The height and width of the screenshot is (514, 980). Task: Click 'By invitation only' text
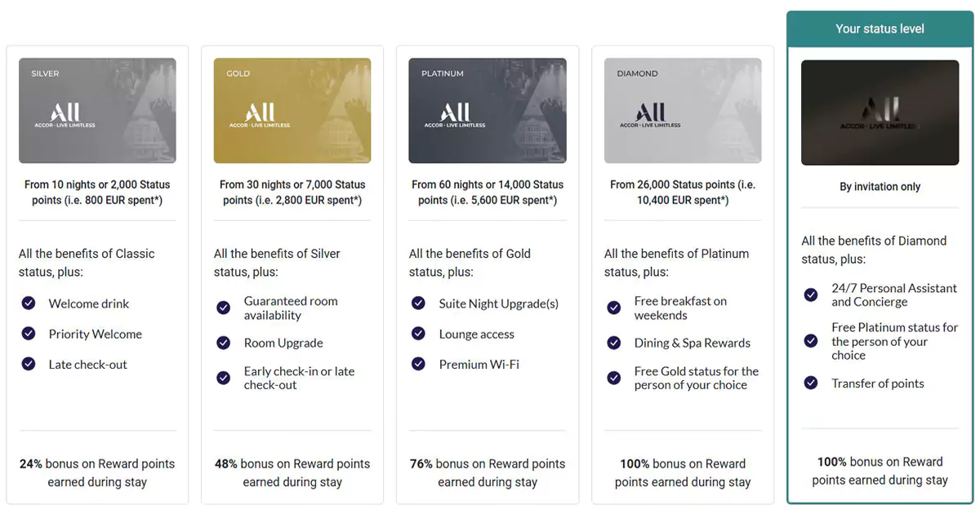tap(880, 187)
